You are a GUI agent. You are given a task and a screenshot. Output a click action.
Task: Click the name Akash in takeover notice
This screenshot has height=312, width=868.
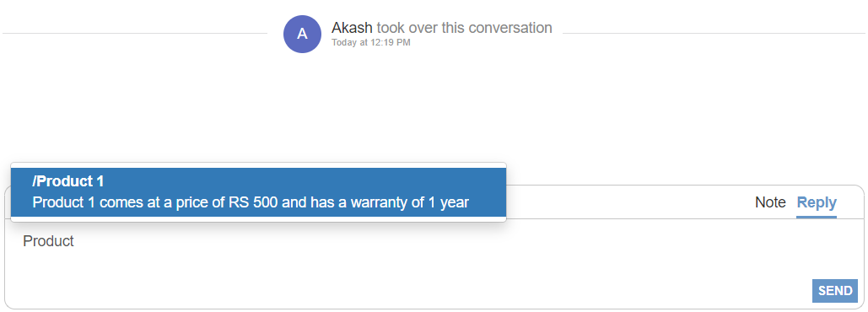(x=352, y=28)
